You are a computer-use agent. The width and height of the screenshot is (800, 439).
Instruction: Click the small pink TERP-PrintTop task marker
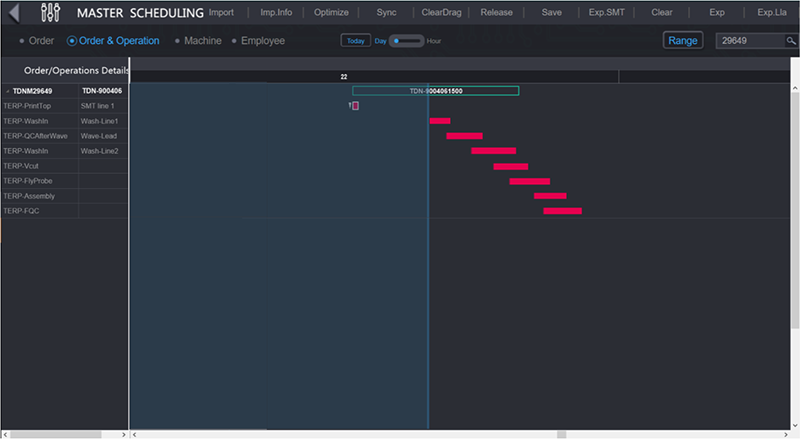tap(355, 106)
